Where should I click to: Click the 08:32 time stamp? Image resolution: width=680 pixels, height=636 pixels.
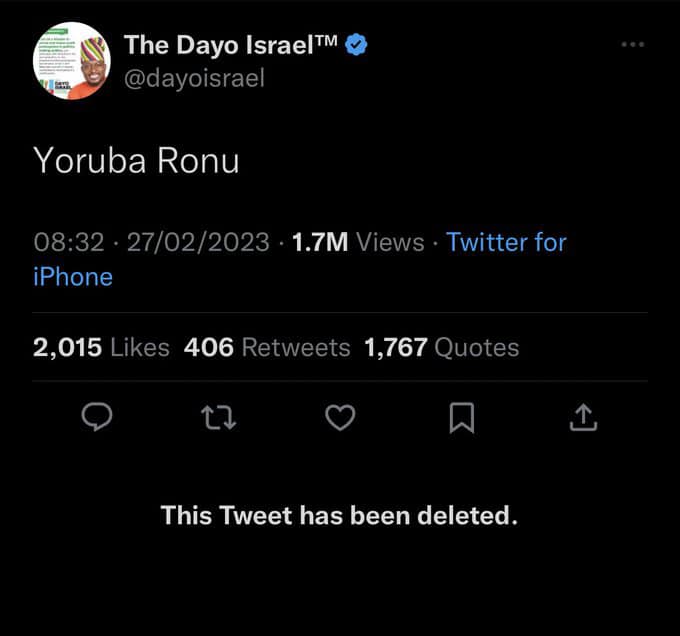point(69,242)
